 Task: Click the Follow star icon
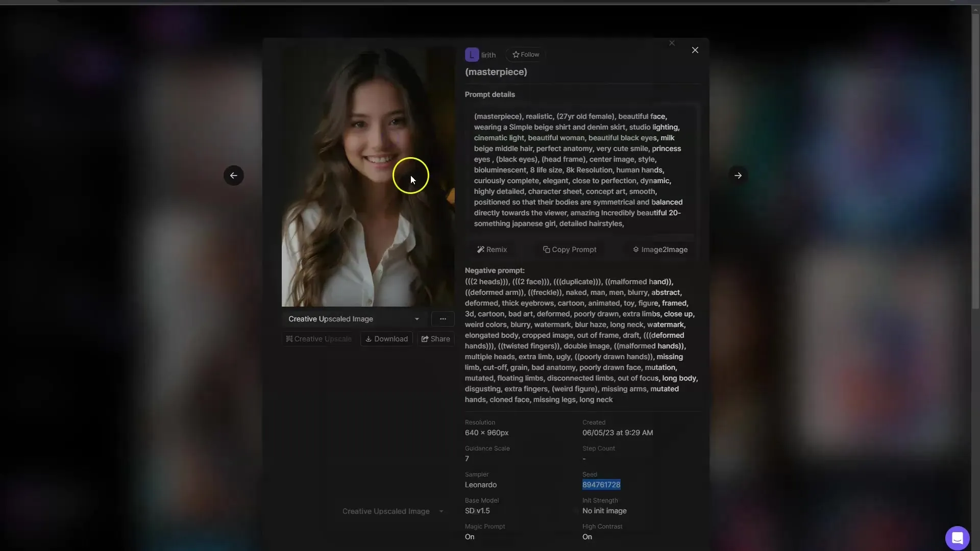[515, 54]
